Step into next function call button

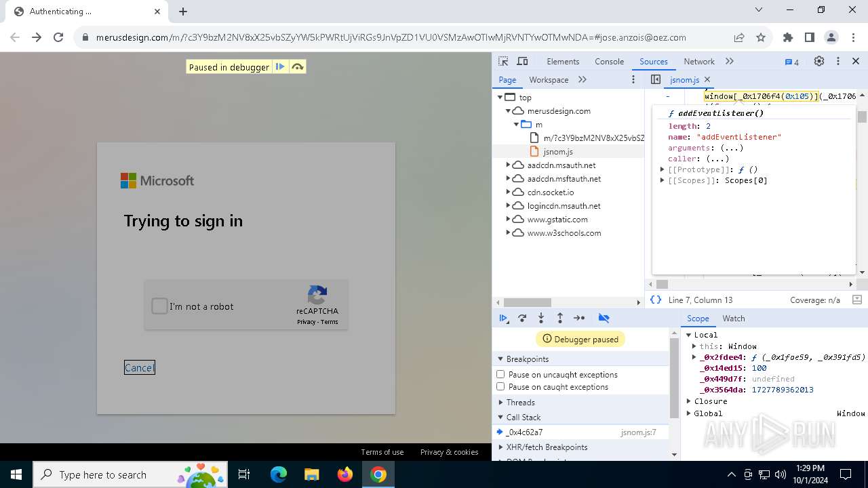point(541,318)
